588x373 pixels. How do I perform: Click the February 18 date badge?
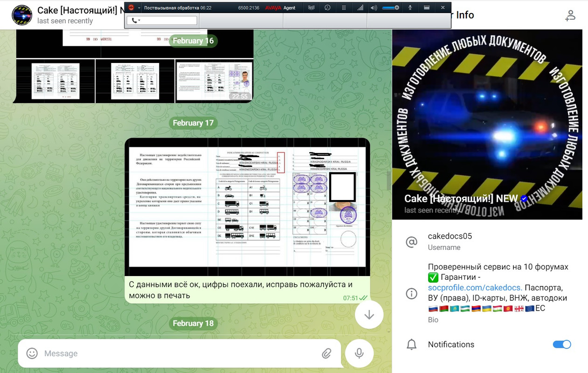(193, 323)
